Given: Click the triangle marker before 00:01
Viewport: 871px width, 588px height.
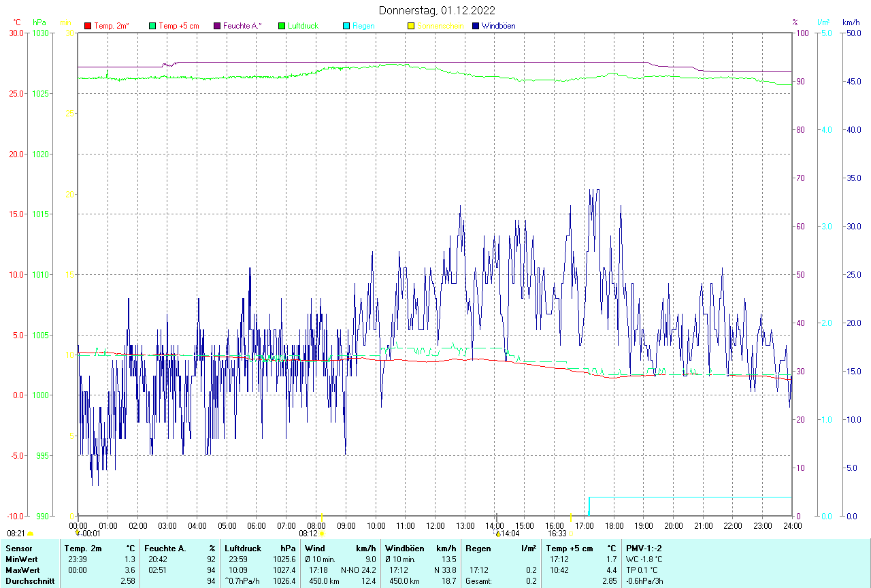Looking at the screenshot, I should tap(78, 534).
